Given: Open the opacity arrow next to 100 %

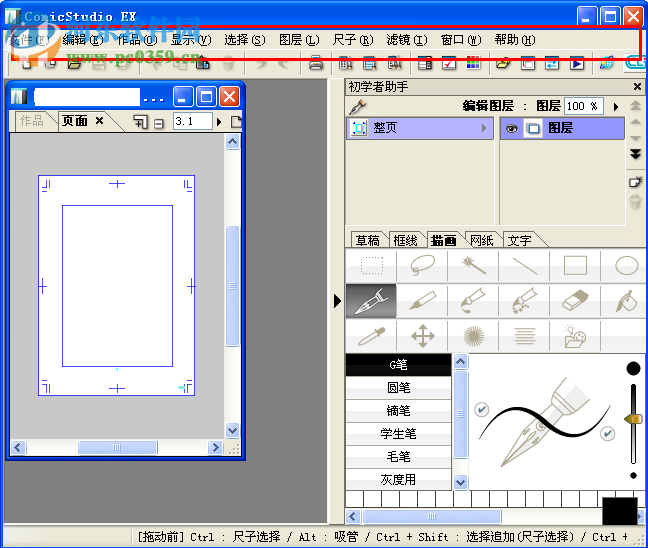Looking at the screenshot, I should (x=616, y=107).
